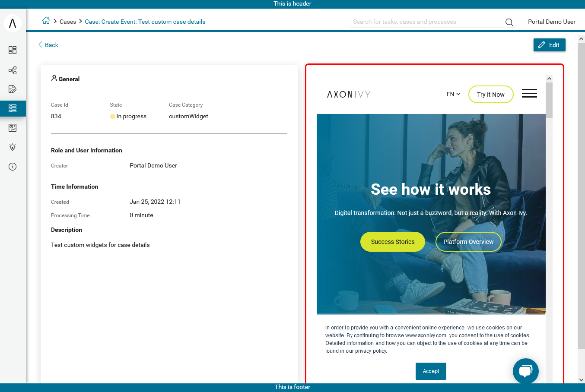The height and width of the screenshot is (392, 585).
Task: Click the In progress state
Action: (x=128, y=117)
